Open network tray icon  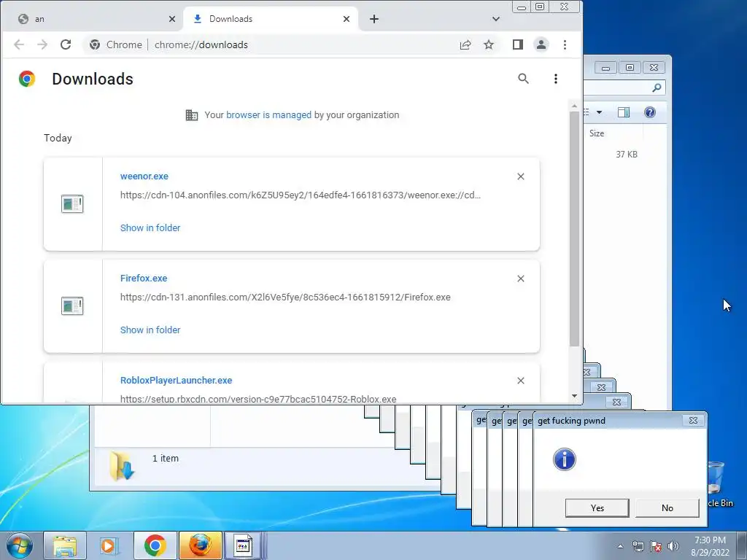(638, 546)
